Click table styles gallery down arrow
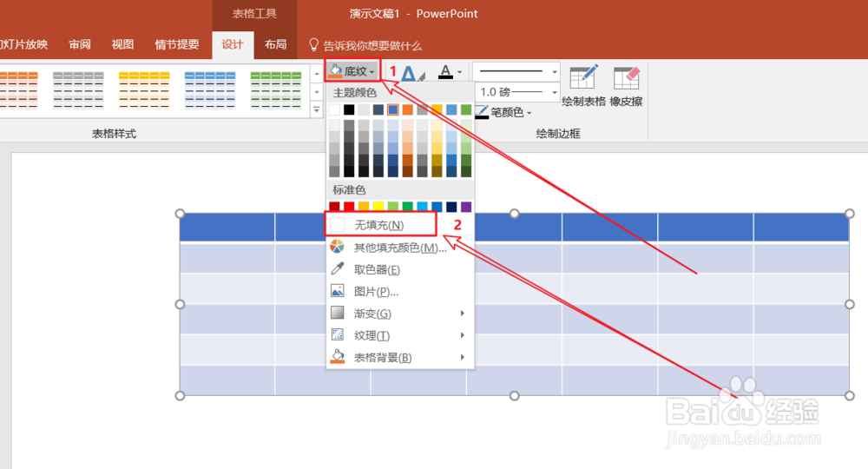 (x=317, y=91)
